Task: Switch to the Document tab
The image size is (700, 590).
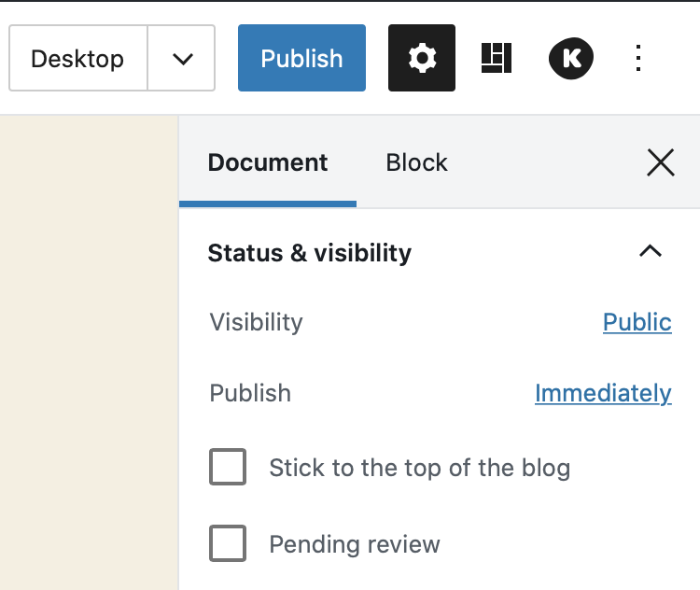Action: point(268,163)
